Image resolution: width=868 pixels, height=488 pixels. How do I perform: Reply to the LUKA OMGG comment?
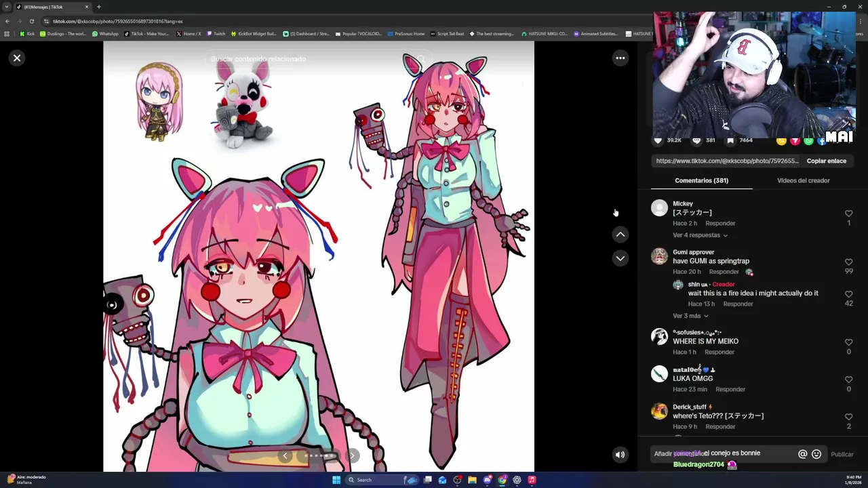point(730,390)
